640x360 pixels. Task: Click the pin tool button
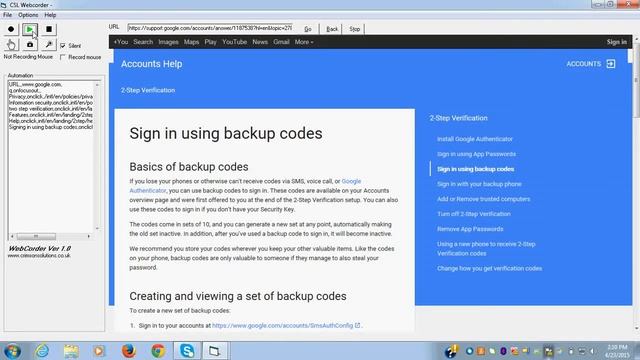point(49,44)
